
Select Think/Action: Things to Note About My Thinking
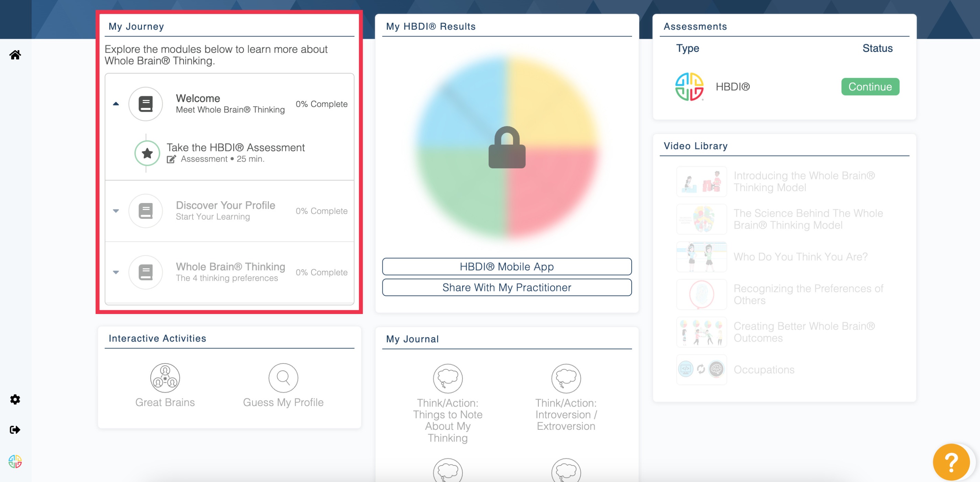[x=448, y=378]
